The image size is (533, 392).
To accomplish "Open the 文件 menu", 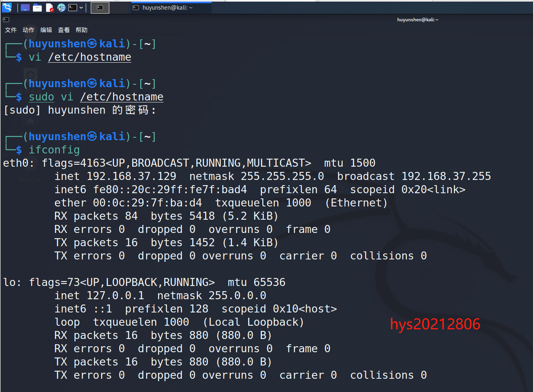I will click(x=11, y=30).
